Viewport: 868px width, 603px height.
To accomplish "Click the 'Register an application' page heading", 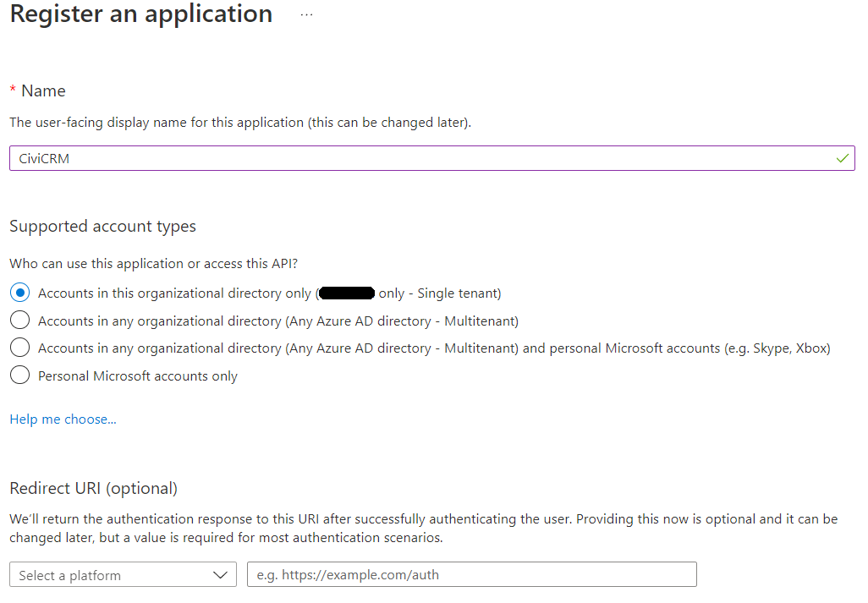I will 140,14.
